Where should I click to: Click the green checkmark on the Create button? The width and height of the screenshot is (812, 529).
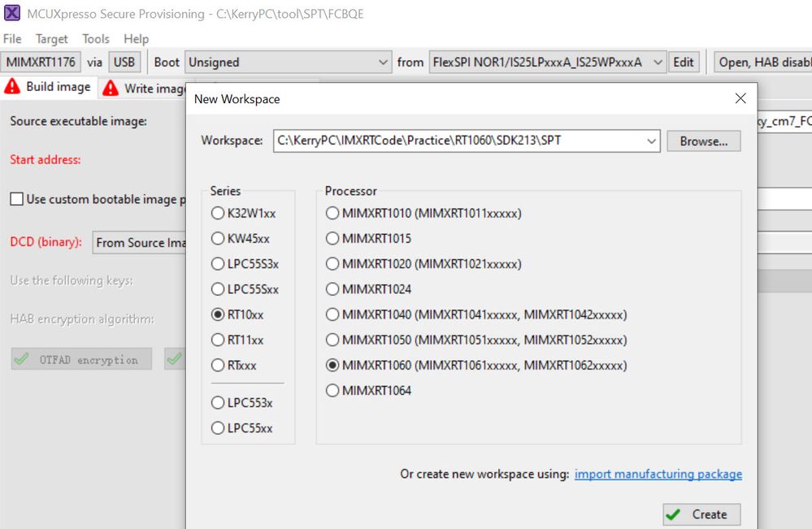(672, 514)
